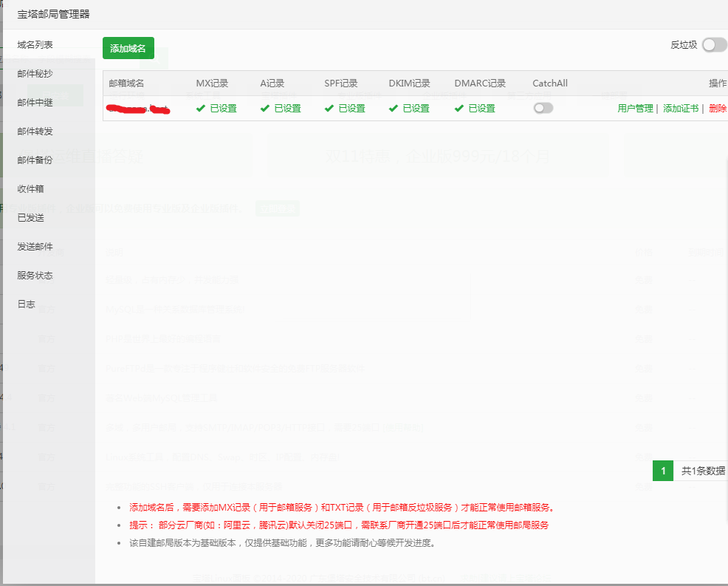Click the redacted domain name cell
The height and width of the screenshot is (586, 728).
(138, 109)
